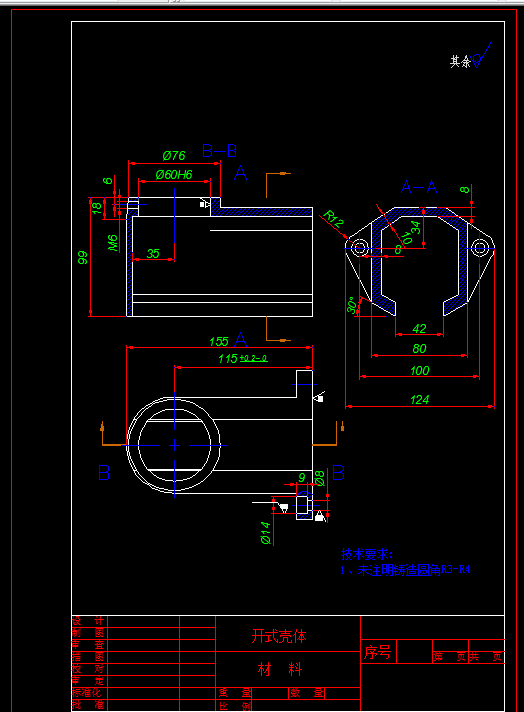
Task: Select the 其余 surface finish note
Action: (460, 62)
